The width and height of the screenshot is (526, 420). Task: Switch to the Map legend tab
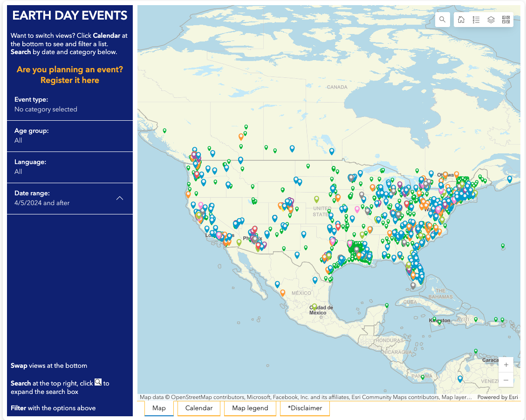[x=250, y=408]
